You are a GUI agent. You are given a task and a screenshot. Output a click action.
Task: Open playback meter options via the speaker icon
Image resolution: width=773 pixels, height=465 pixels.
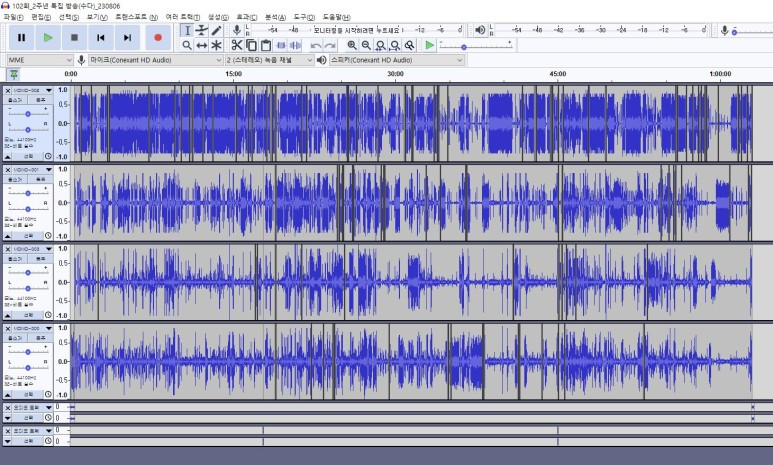[x=480, y=31]
